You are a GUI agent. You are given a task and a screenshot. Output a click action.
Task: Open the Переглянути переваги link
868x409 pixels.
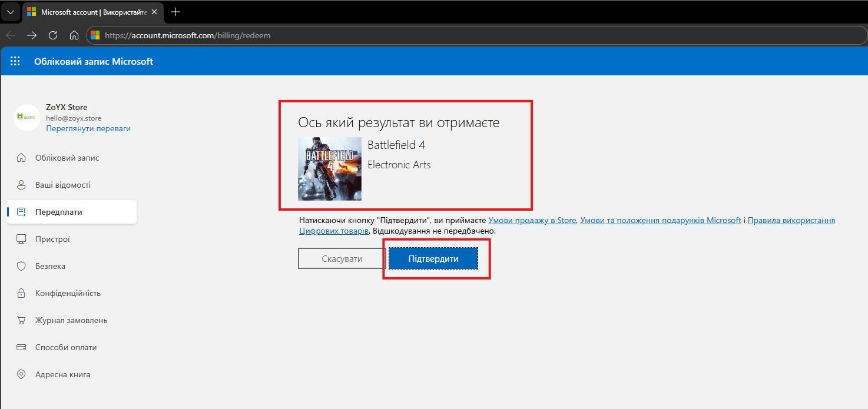[x=88, y=128]
